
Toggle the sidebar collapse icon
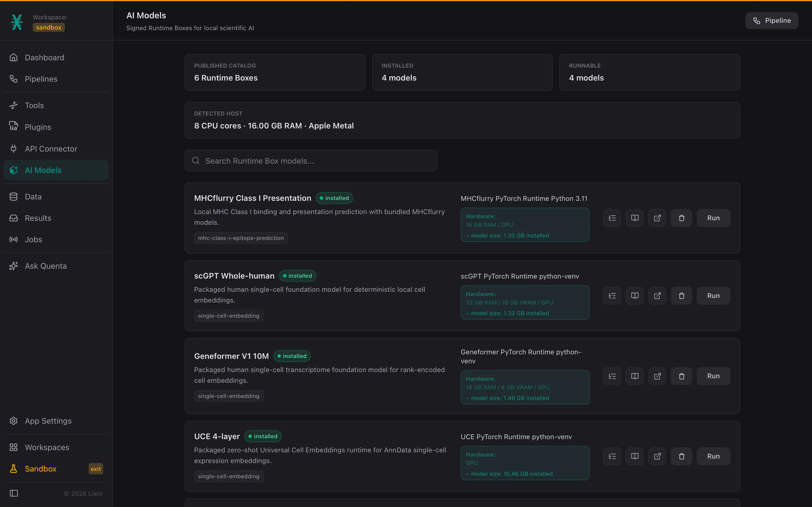click(x=14, y=493)
